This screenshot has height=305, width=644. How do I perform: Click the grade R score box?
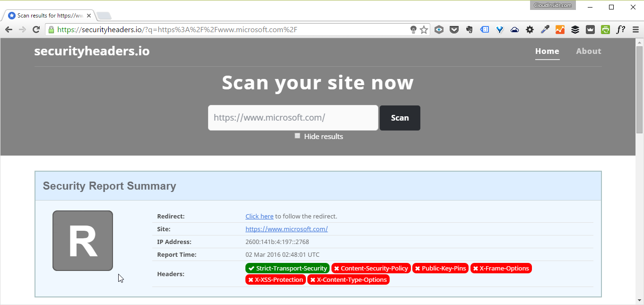pyautogui.click(x=83, y=241)
